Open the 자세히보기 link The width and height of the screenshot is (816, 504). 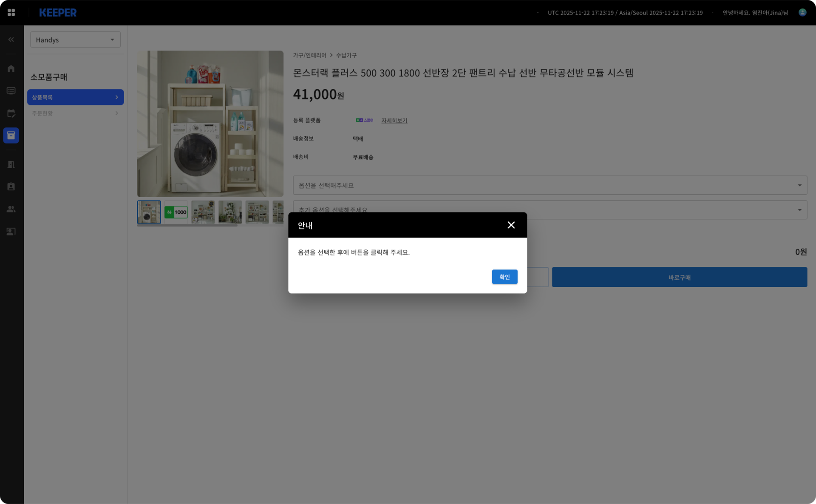point(394,121)
